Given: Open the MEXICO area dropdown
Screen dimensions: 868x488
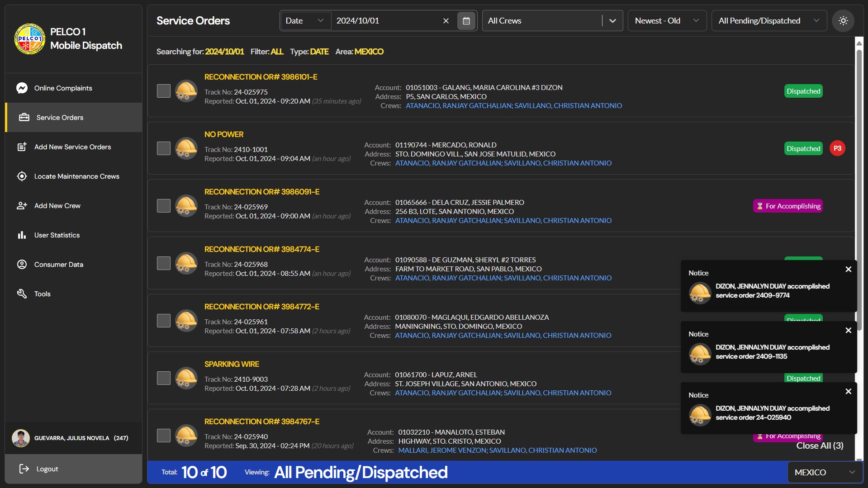Looking at the screenshot, I should click(825, 472).
